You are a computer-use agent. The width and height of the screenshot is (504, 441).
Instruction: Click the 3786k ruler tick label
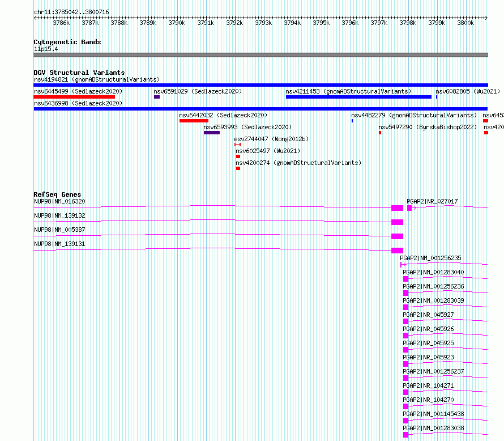[x=61, y=23]
